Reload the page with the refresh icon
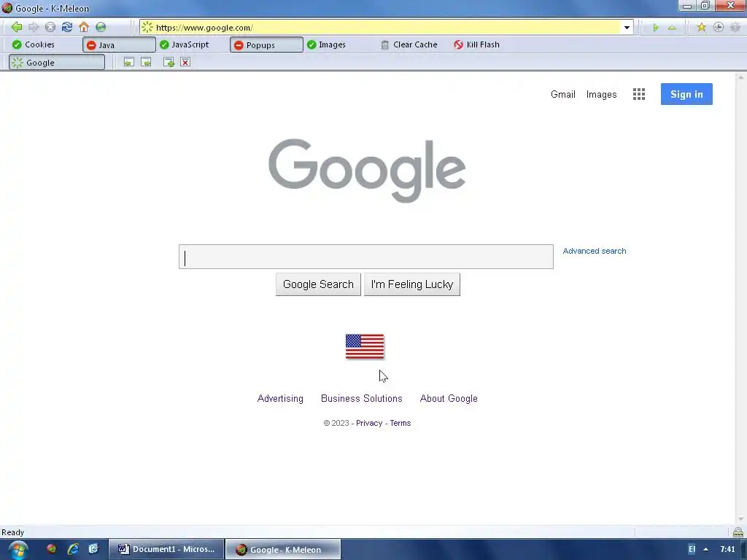Image resolution: width=747 pixels, height=560 pixels. click(x=66, y=27)
